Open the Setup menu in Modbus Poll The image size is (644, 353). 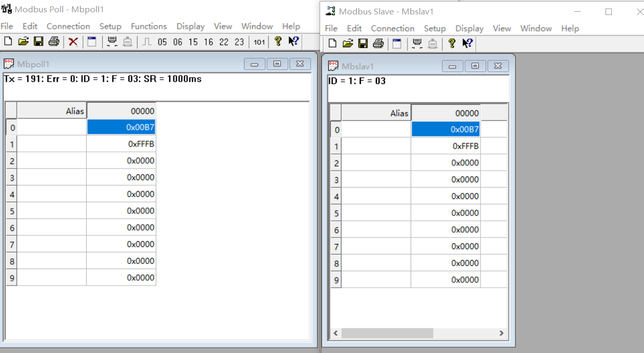(110, 26)
